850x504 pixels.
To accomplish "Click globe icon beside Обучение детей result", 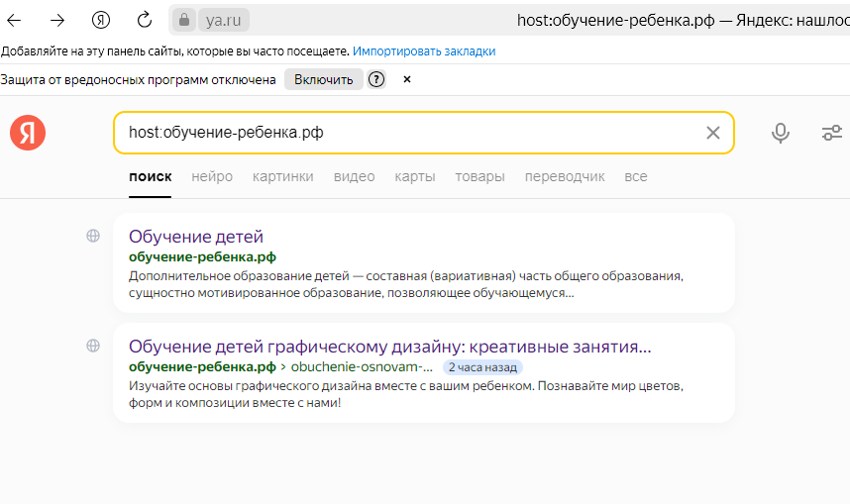I will [93, 236].
